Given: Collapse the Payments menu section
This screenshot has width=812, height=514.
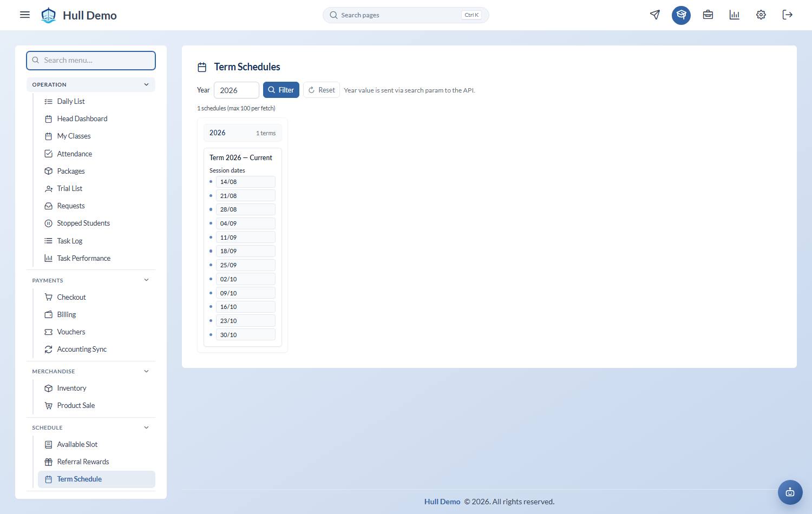Looking at the screenshot, I should (x=91, y=280).
